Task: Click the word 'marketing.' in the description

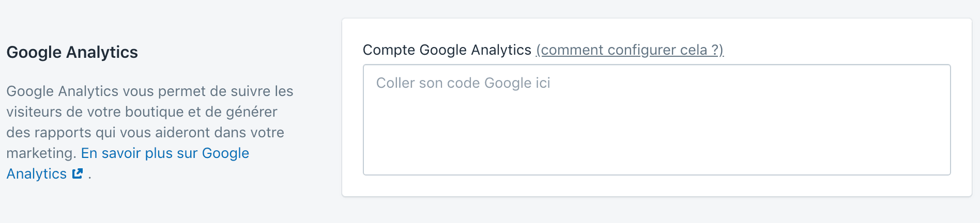Action: (x=41, y=153)
